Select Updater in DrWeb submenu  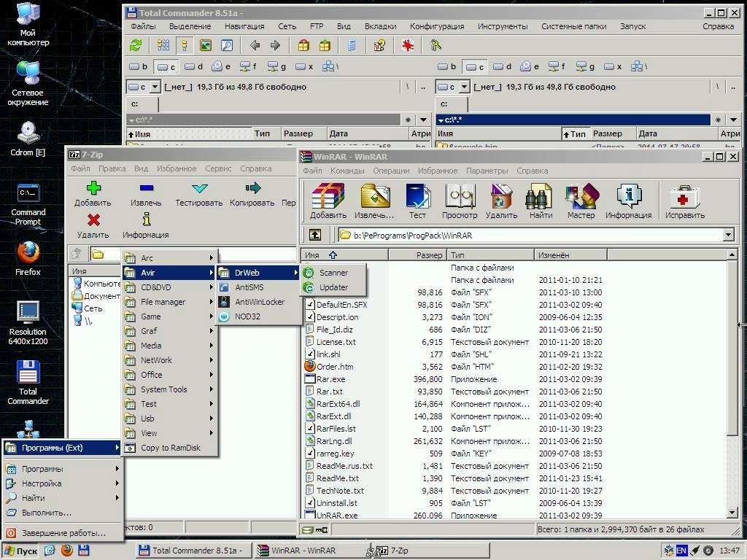[333, 287]
